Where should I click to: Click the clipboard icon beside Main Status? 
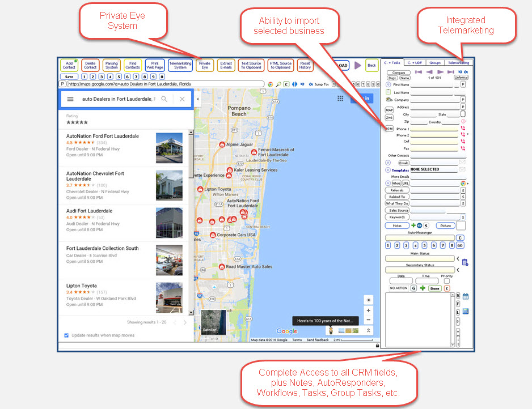pyautogui.click(x=465, y=262)
